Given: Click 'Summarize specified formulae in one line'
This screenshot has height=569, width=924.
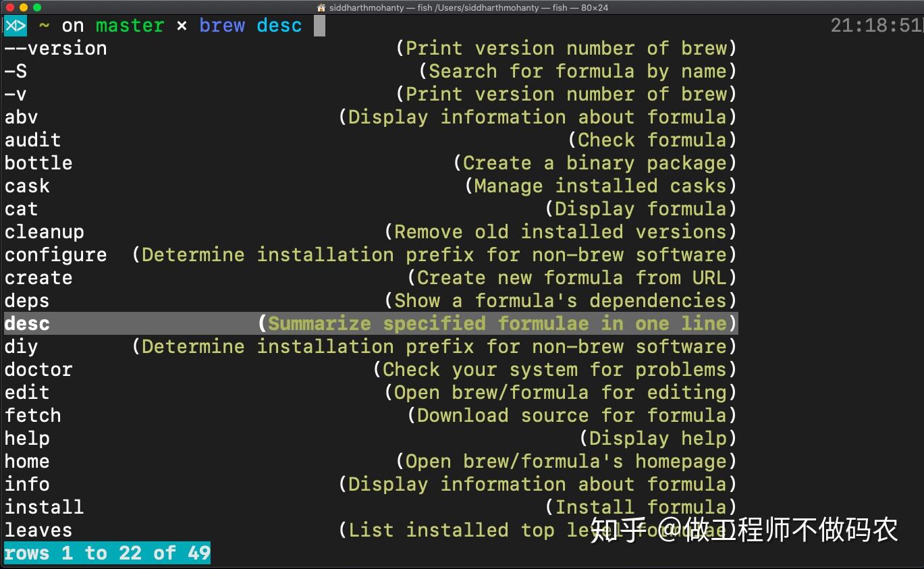Looking at the screenshot, I should pyautogui.click(x=498, y=324).
